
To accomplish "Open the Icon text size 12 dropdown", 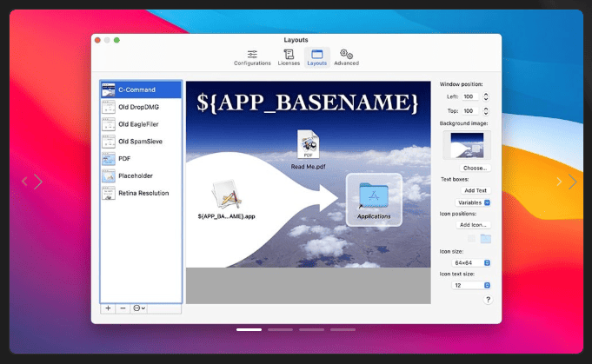I will (x=471, y=285).
